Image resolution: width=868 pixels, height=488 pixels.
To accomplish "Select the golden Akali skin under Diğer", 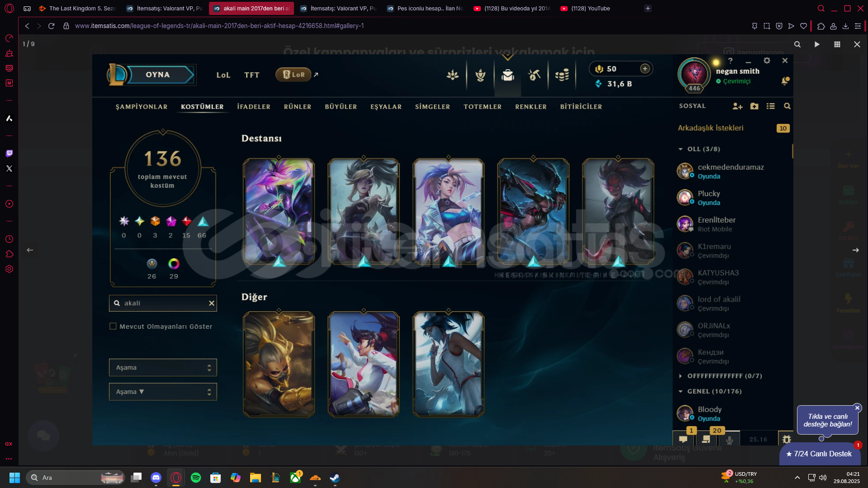I will pyautogui.click(x=279, y=364).
